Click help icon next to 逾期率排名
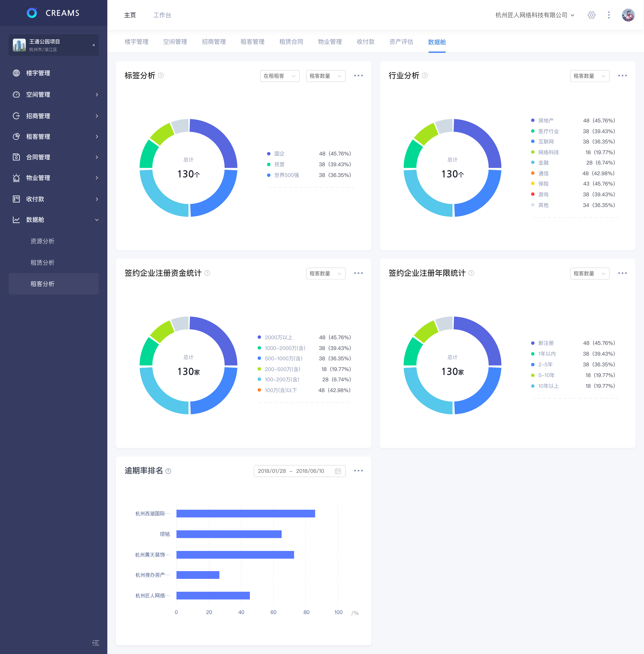Screen dimensions: 644x654 pyautogui.click(x=169, y=471)
